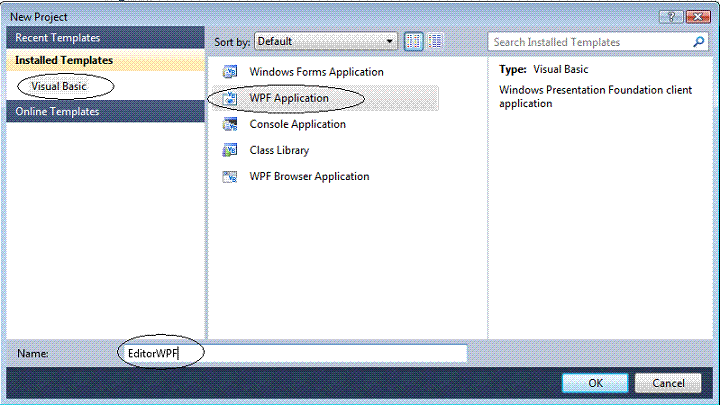This screenshot has width=720, height=405.
Task: Click the project Name input field
Action: coord(294,353)
